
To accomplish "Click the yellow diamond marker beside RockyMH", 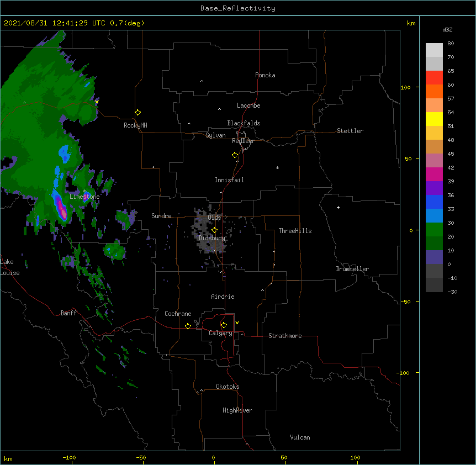I will pyautogui.click(x=137, y=113).
